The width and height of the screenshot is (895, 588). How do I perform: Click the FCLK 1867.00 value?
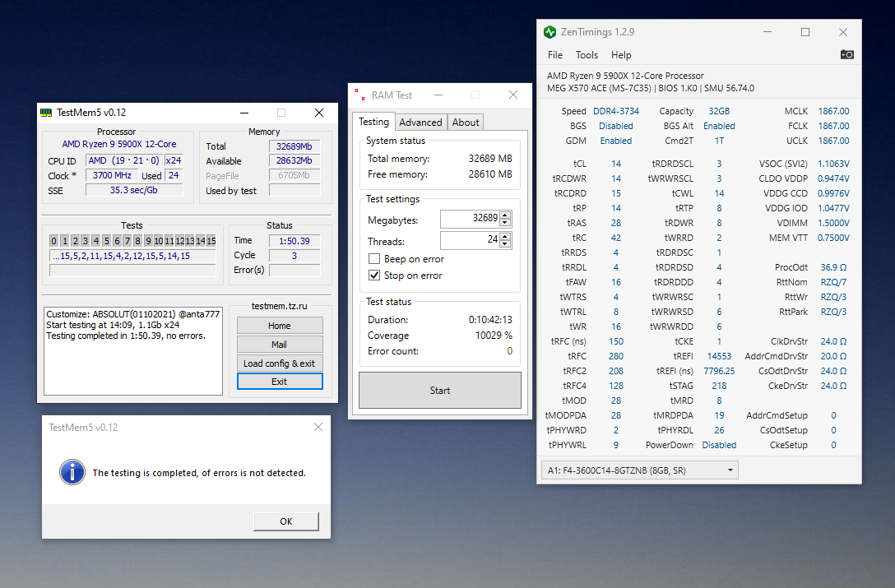(833, 126)
